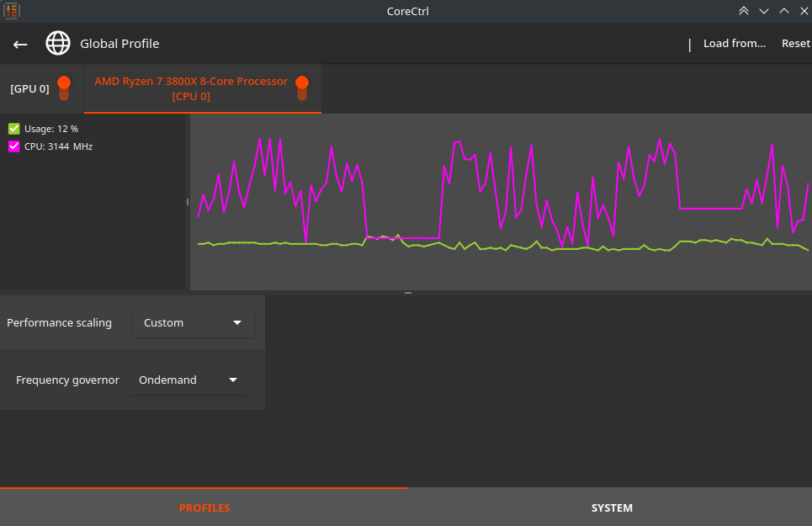The width and height of the screenshot is (812, 526).
Task: Toggle the GPU 0 orange switch
Action: [64, 88]
